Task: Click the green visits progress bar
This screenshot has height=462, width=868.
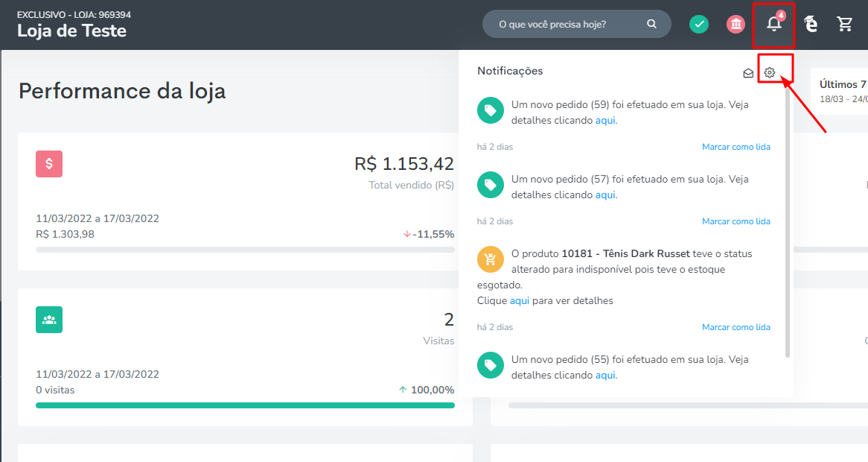Action: click(x=246, y=405)
